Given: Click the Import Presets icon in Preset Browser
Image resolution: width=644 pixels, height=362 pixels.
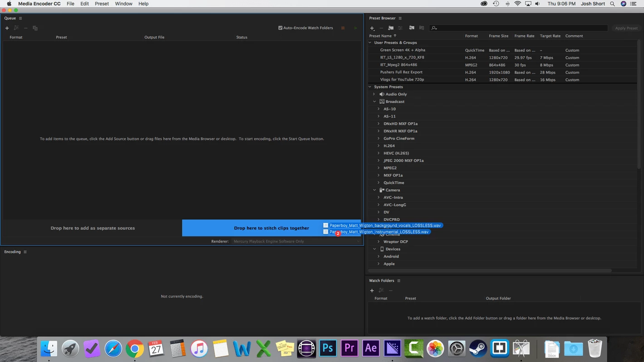Looking at the screenshot, I should pyautogui.click(x=412, y=28).
